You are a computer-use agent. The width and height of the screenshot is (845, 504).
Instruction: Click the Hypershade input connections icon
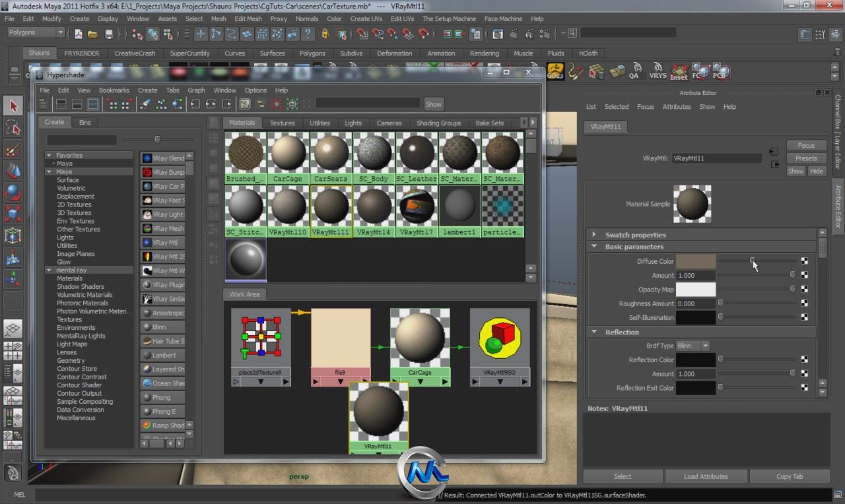(x=195, y=104)
